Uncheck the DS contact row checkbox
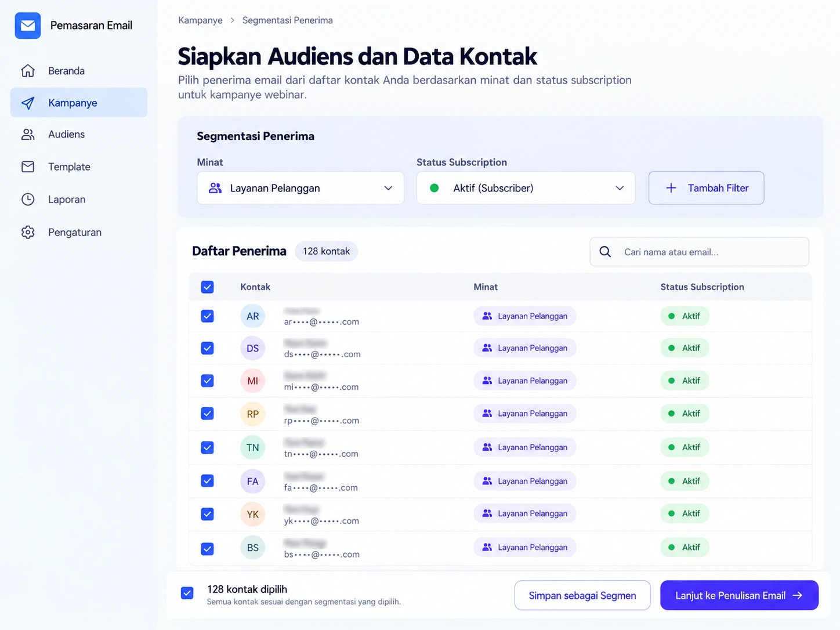 point(207,348)
